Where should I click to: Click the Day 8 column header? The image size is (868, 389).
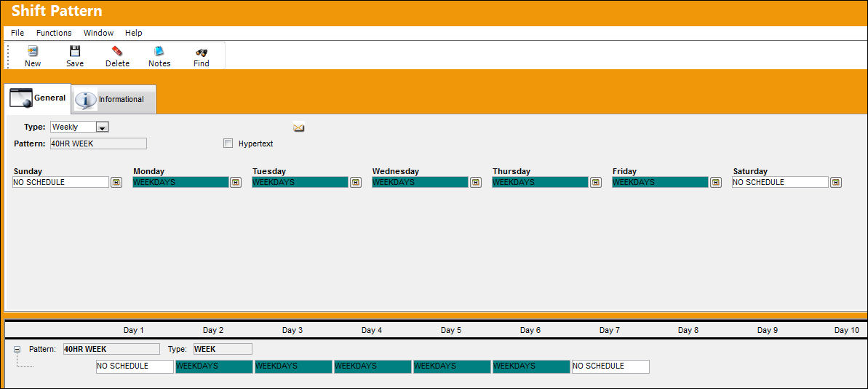688,330
